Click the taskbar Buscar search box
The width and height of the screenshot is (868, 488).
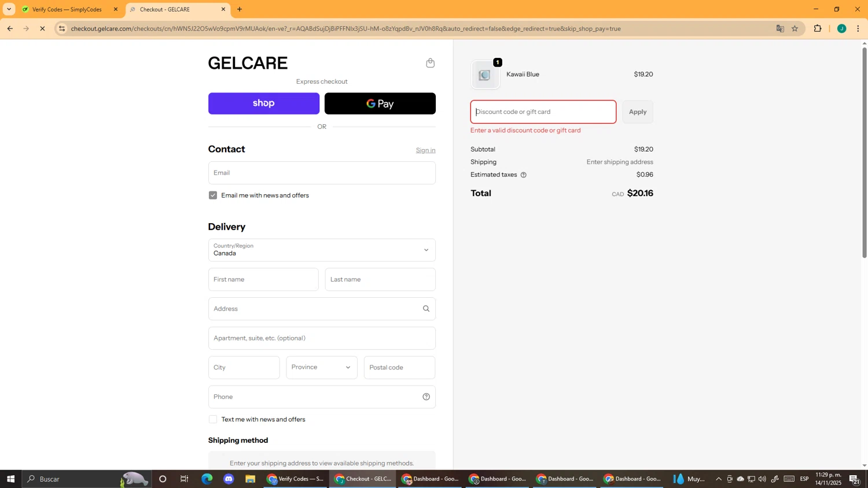click(87, 479)
